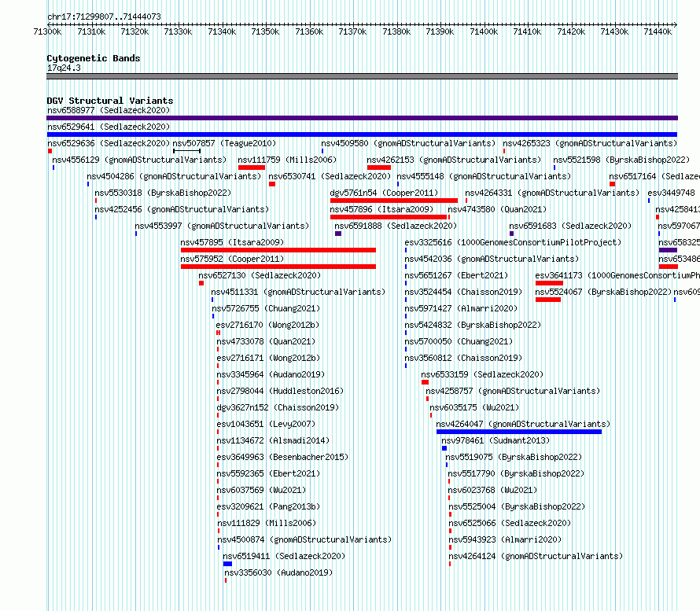Image resolution: width=700 pixels, height=611 pixels.
Task: Open nsv2798044 (Huddleston2016) variant
Action: (x=280, y=391)
